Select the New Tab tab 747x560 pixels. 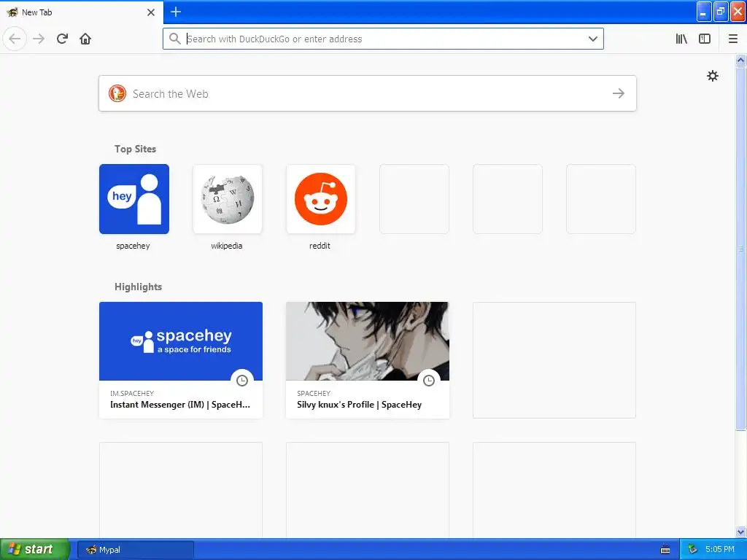[81, 12]
